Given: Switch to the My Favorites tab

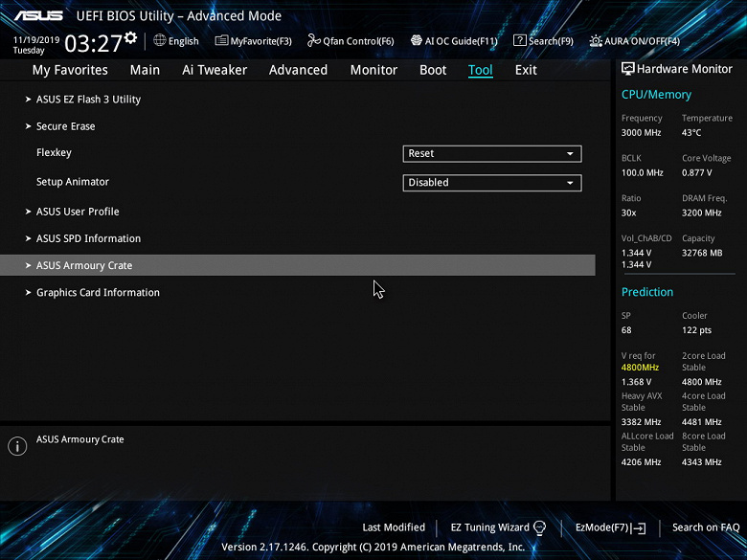Looking at the screenshot, I should coord(70,70).
